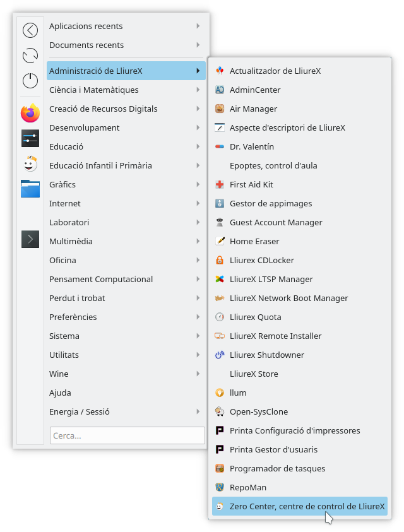This screenshot has width=404, height=532.
Task: Click the RepoMan icon
Action: click(220, 487)
